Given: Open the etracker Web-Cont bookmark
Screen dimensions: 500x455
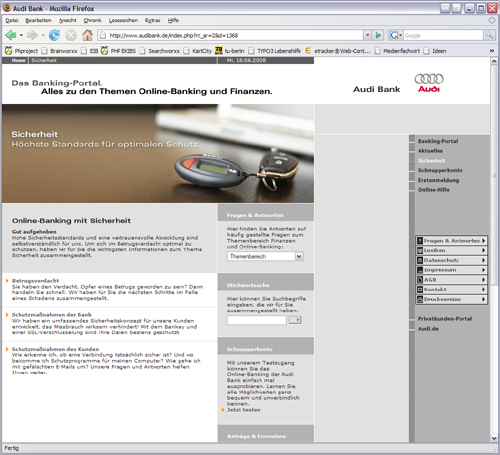Looking at the screenshot, I should click(338, 51).
